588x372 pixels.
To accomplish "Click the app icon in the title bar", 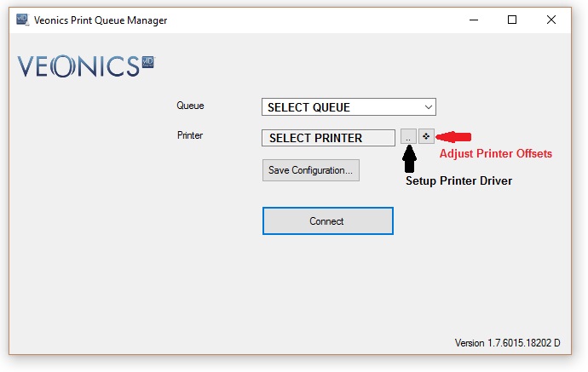I will pos(21,20).
